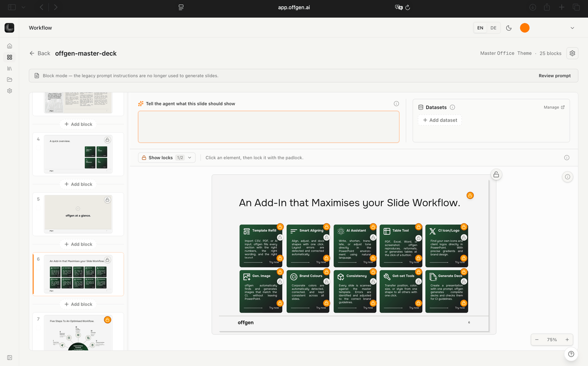Image resolution: width=588 pixels, height=366 pixels.
Task: Click the offgen logo in the app header
Action: click(x=9, y=28)
